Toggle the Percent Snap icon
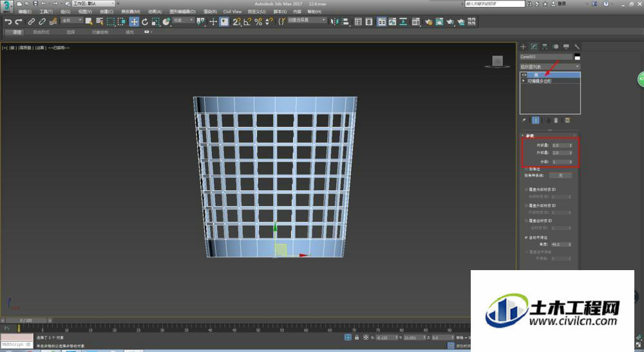 tap(258, 22)
